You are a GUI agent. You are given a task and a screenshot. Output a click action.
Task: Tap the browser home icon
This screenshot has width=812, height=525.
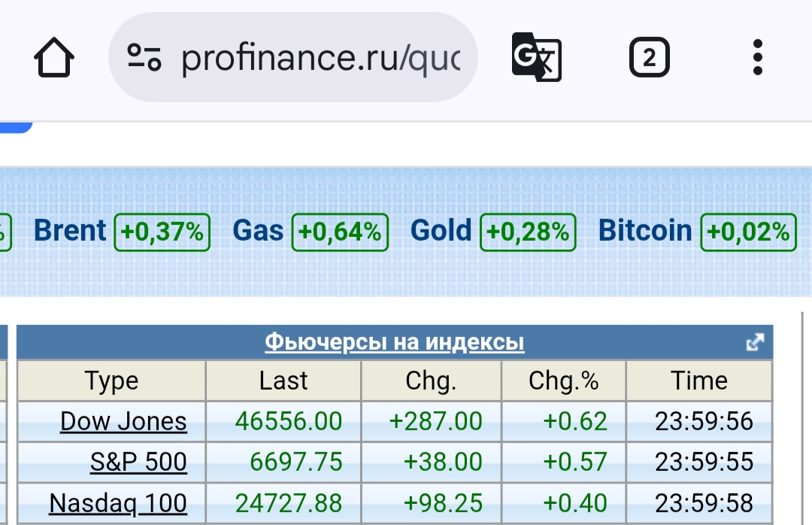54,58
